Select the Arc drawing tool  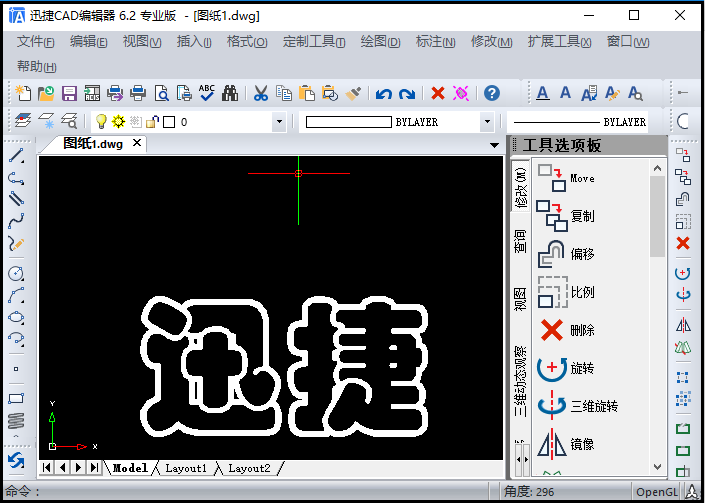[16, 295]
